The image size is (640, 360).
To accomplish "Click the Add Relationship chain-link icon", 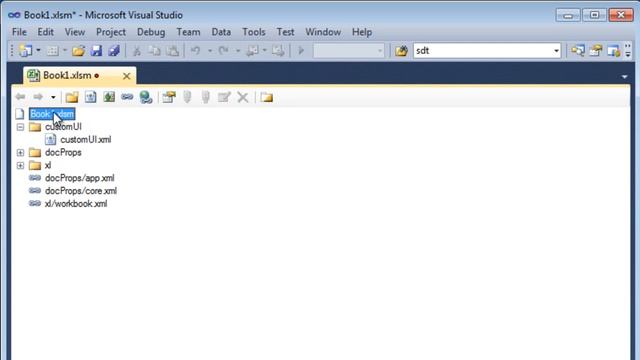I will (x=127, y=97).
